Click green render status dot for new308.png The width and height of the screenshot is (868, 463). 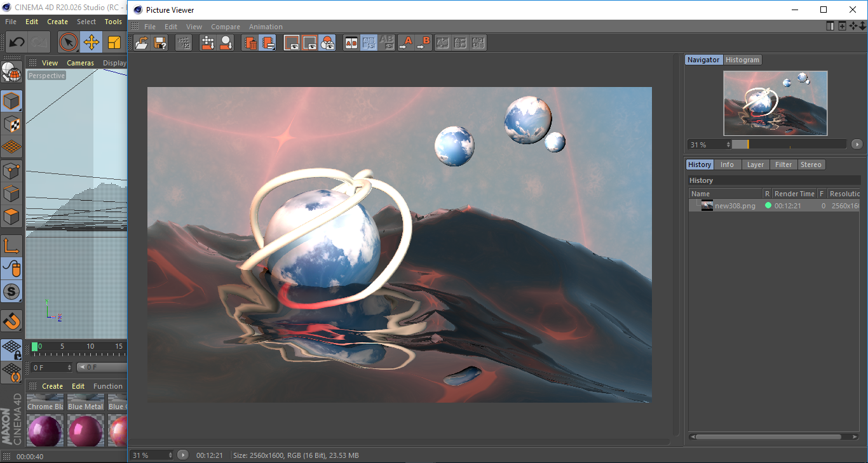(x=768, y=206)
